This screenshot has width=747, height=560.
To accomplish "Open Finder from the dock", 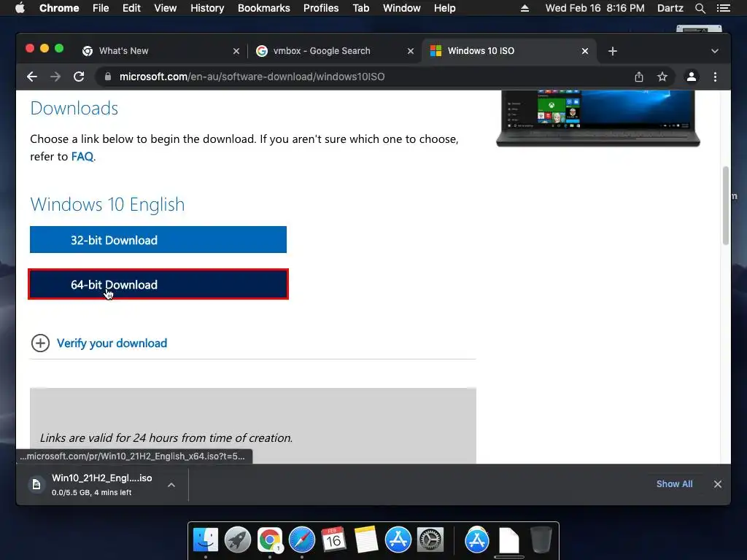I will coord(205,540).
